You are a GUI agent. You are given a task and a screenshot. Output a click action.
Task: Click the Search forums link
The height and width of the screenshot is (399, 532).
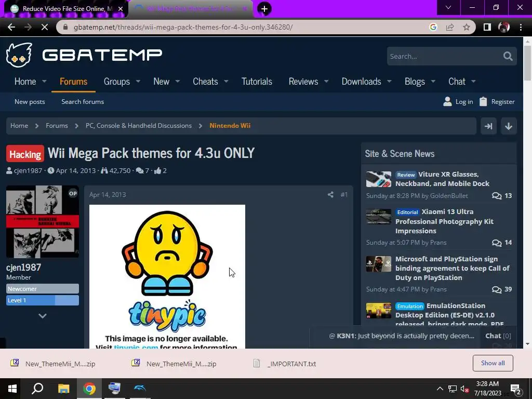83,101
